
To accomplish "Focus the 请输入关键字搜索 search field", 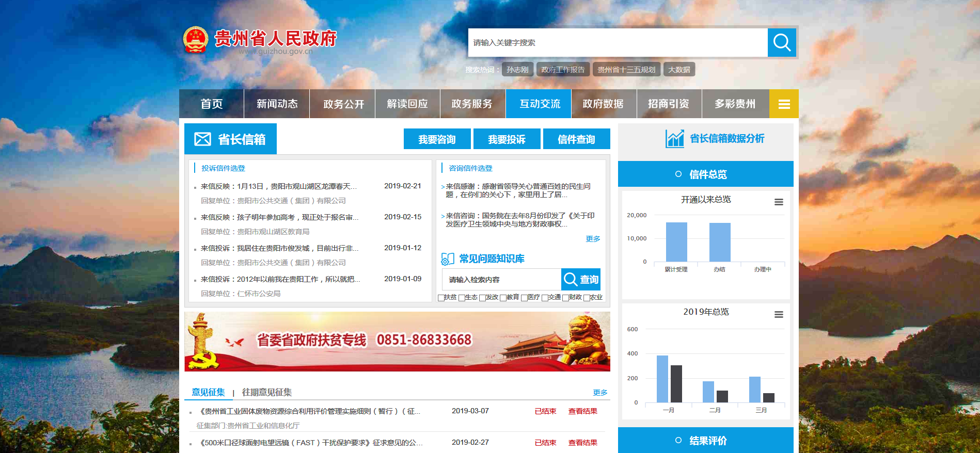I will (618, 42).
